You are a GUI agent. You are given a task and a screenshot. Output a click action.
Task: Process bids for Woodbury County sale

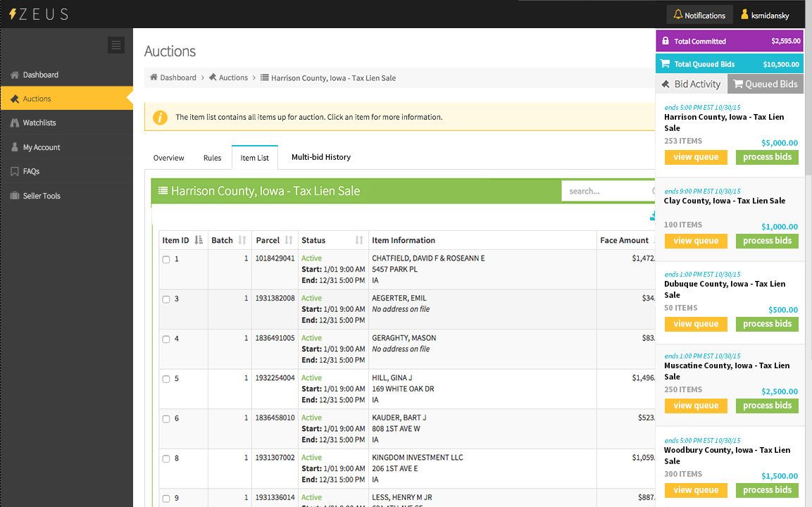[x=767, y=490]
